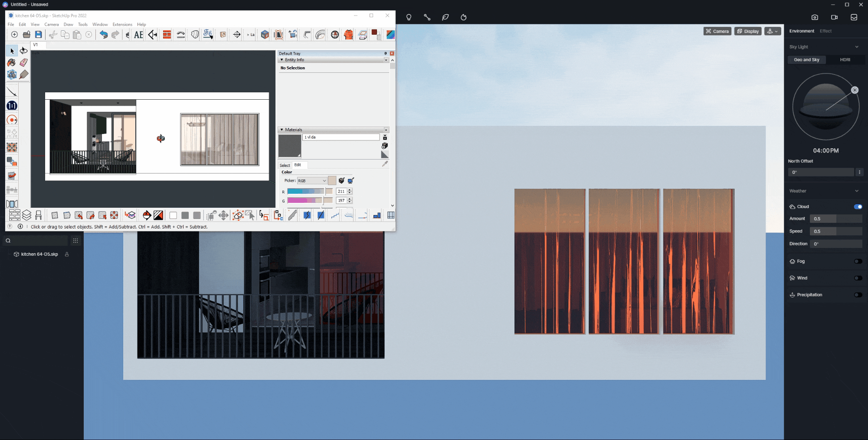Close the Entity Info panel with x
868x440 pixels.
coord(386,60)
